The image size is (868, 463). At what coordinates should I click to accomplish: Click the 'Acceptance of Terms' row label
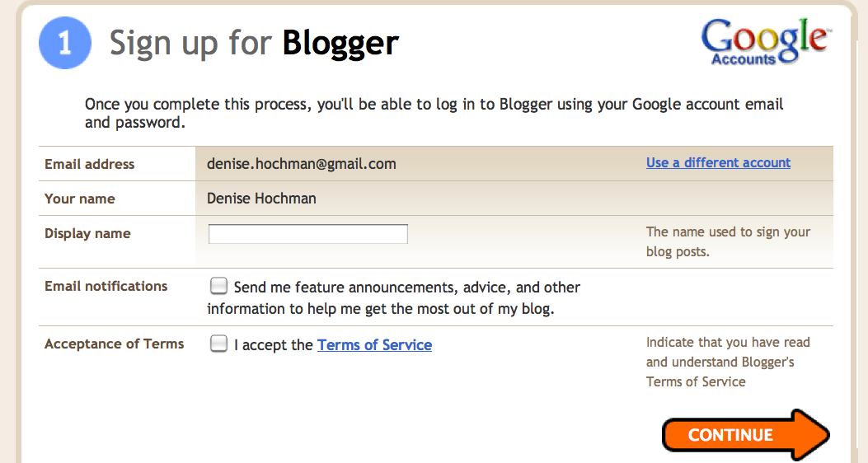pos(114,344)
